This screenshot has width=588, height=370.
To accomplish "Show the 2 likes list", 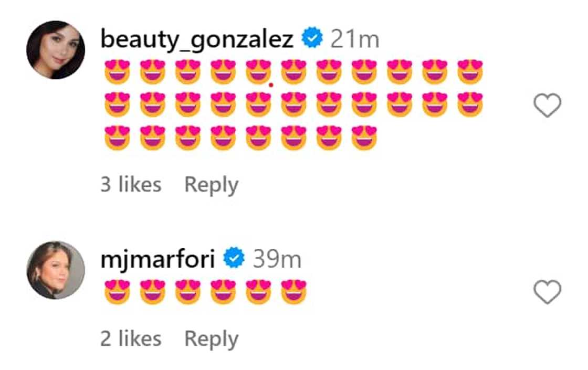I will pyautogui.click(x=131, y=339).
